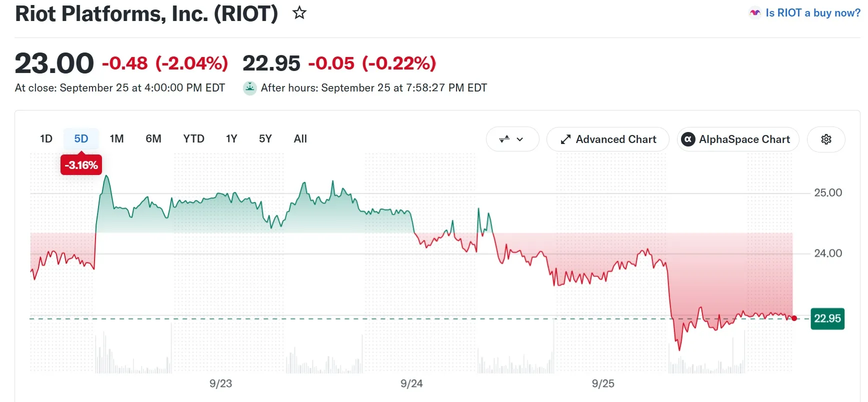Screen dimensions: 868x402
Task: Click the AlphaSpace logo icon
Action: (688, 139)
